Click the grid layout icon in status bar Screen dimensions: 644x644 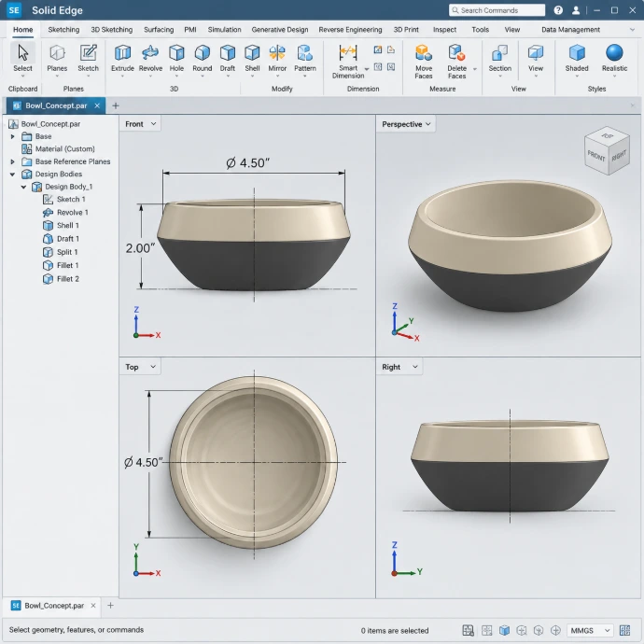pyautogui.click(x=624, y=630)
